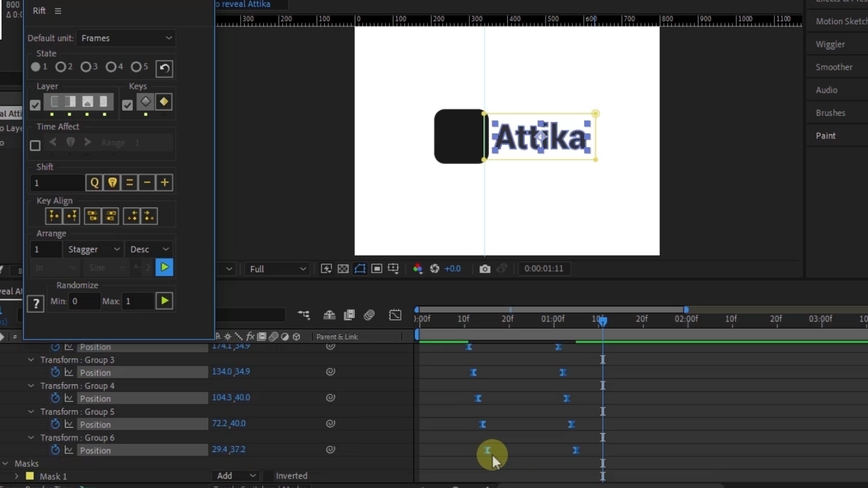The image size is (868, 488).
Task: Open the Smoother panel
Action: pyautogui.click(x=834, y=67)
